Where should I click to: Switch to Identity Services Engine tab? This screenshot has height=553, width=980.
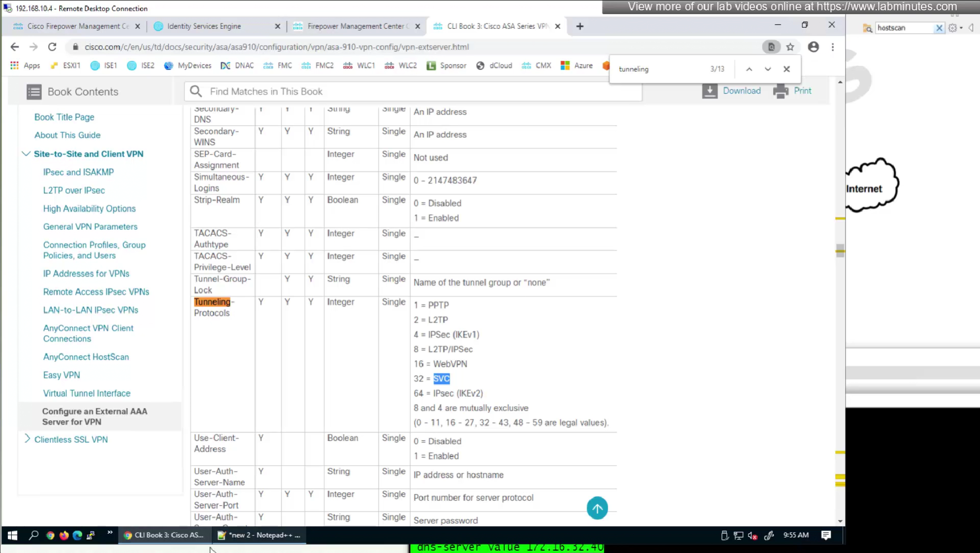204,26
